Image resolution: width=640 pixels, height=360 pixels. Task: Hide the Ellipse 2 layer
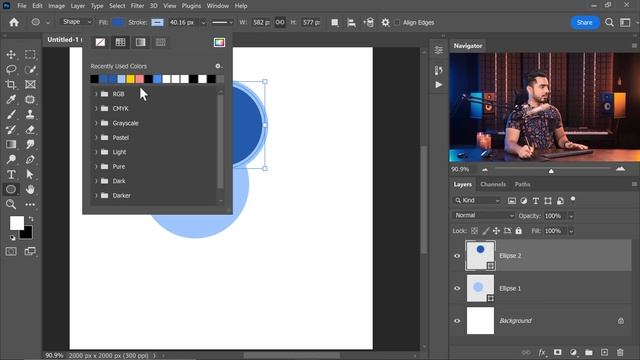(x=457, y=256)
